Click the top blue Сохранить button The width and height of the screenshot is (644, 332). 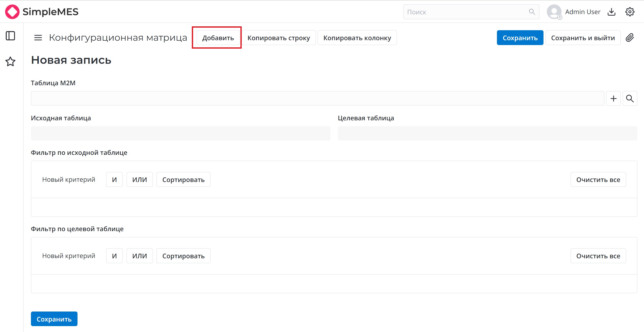click(x=520, y=38)
